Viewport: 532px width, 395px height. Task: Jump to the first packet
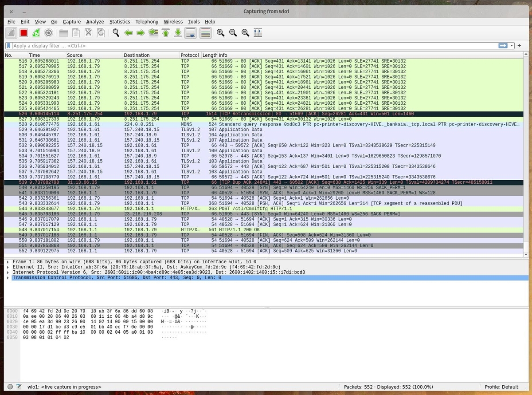coord(165,32)
